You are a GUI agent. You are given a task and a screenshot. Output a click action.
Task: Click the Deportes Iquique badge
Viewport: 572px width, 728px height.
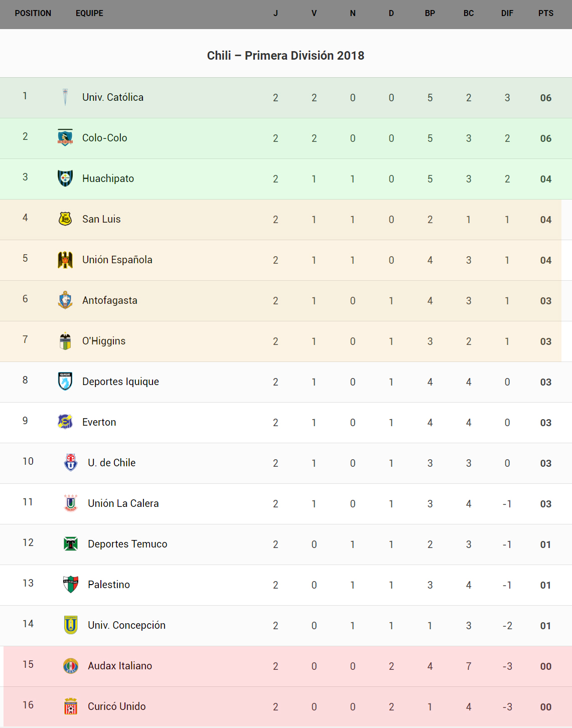tap(65, 381)
